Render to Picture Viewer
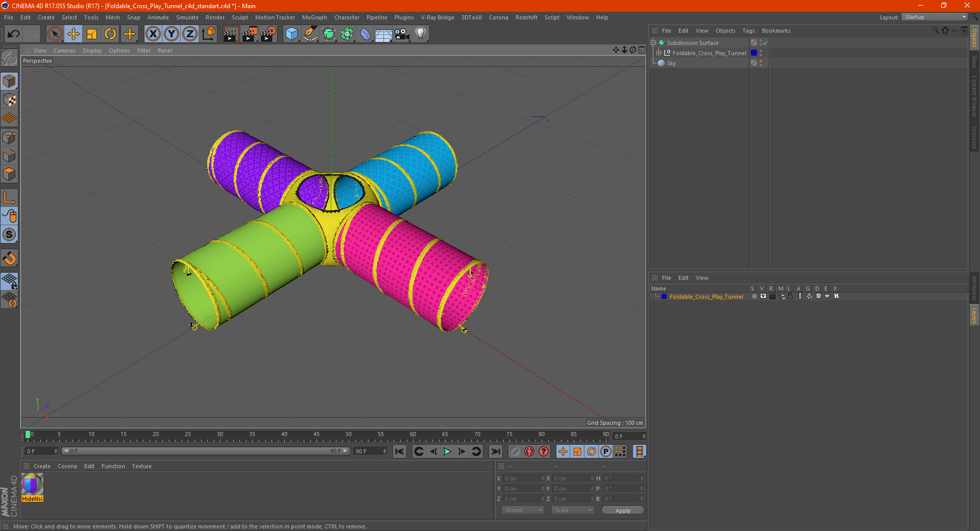This screenshot has height=531, width=980. (250, 34)
